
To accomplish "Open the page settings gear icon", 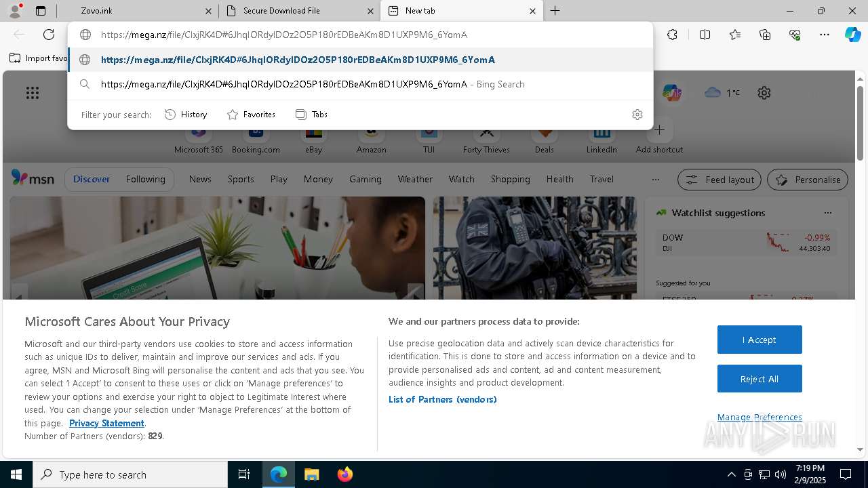I will 764,93.
